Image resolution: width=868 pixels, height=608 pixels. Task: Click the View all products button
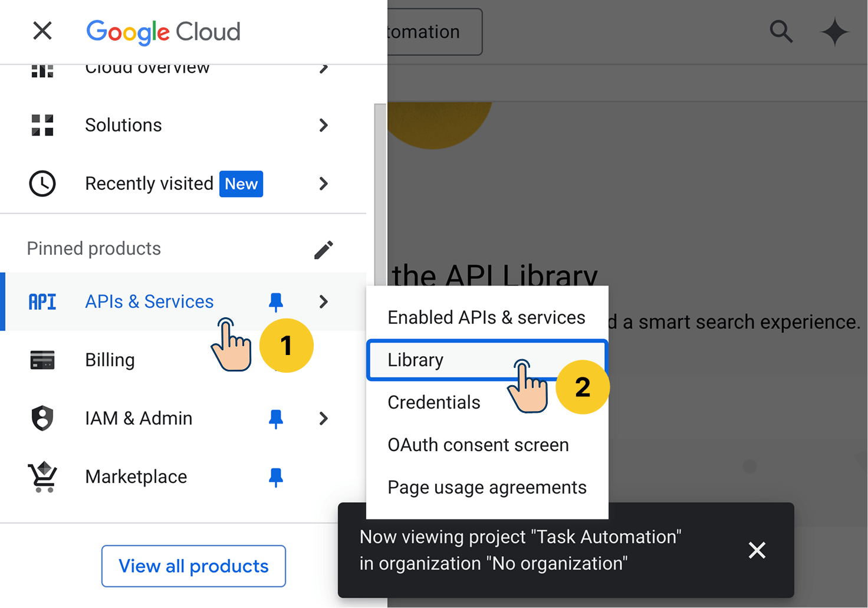pyautogui.click(x=193, y=566)
